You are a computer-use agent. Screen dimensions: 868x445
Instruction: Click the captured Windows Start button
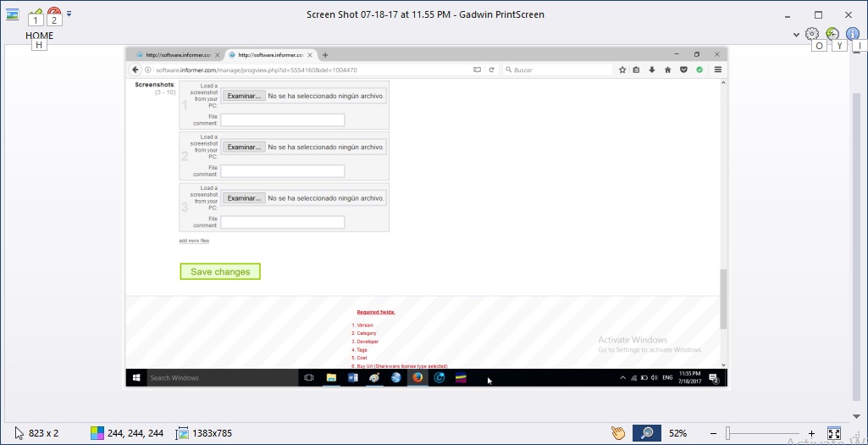pos(136,378)
